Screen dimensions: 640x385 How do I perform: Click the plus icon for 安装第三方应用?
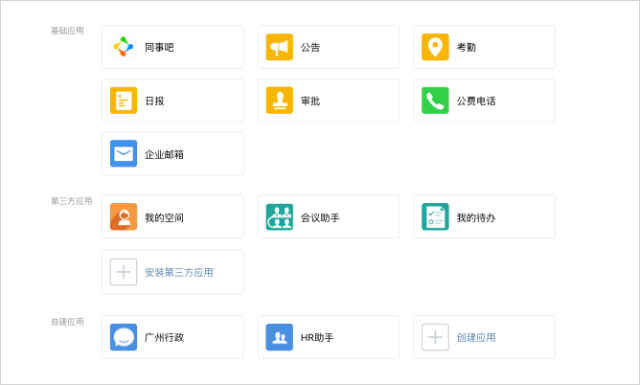[123, 272]
